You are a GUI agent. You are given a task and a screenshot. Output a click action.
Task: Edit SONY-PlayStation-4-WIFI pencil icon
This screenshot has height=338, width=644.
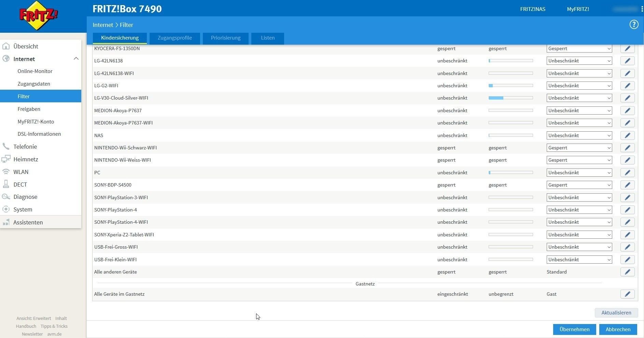(x=627, y=222)
